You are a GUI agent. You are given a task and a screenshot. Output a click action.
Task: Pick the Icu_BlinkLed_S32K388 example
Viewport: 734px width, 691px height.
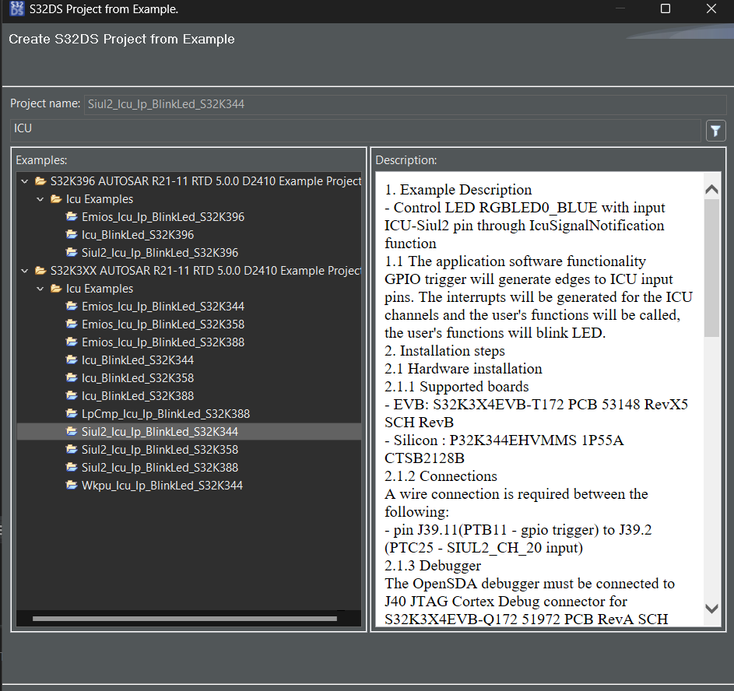(x=138, y=396)
